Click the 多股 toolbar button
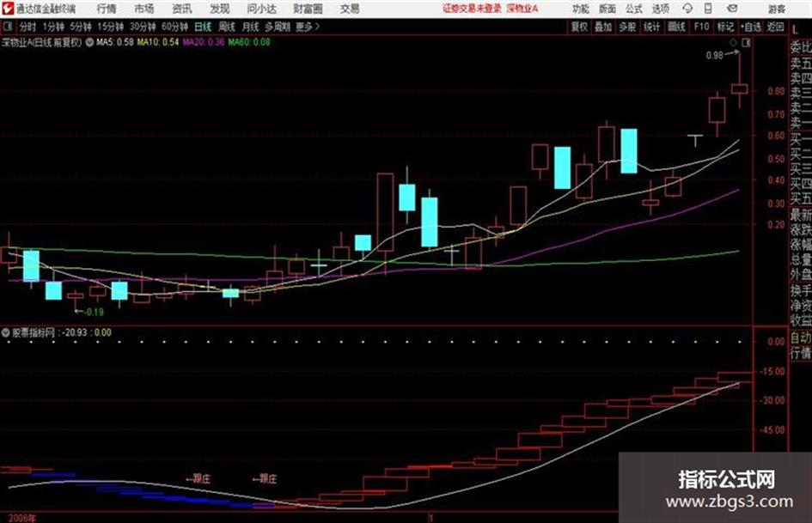The image size is (812, 523). click(x=627, y=27)
